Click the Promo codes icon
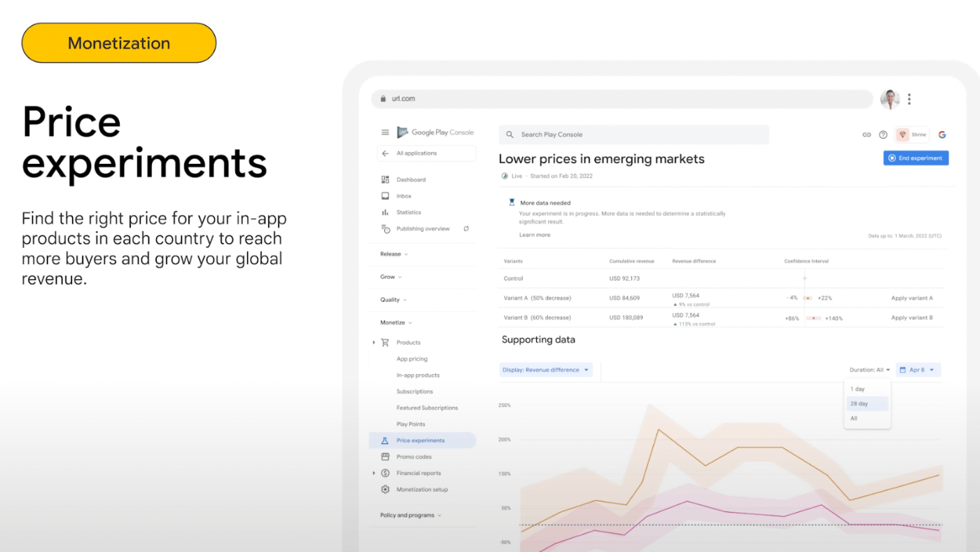 (385, 457)
